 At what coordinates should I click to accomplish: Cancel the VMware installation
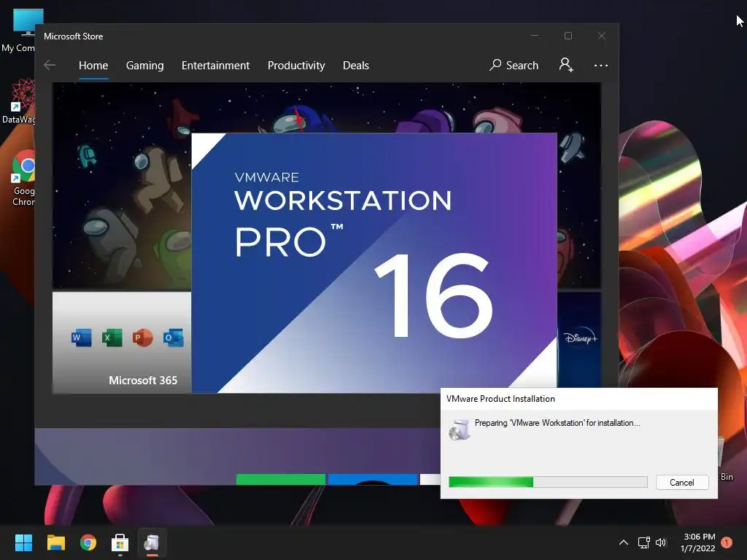682,483
